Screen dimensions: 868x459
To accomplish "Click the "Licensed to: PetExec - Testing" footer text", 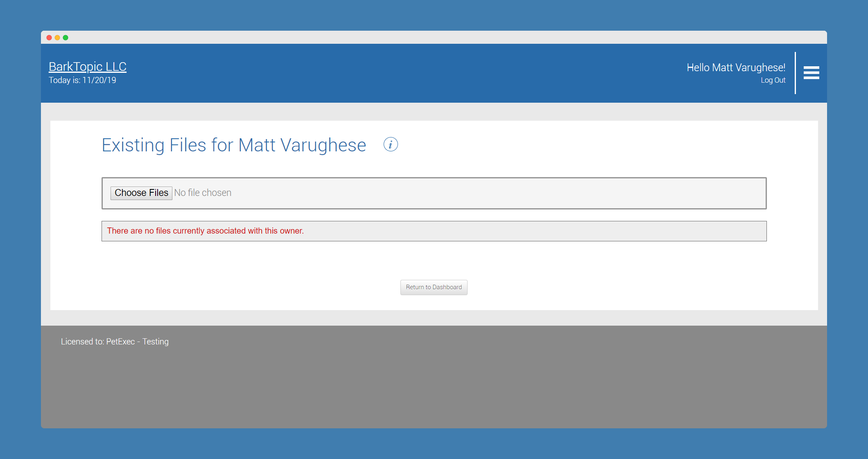I will (115, 342).
